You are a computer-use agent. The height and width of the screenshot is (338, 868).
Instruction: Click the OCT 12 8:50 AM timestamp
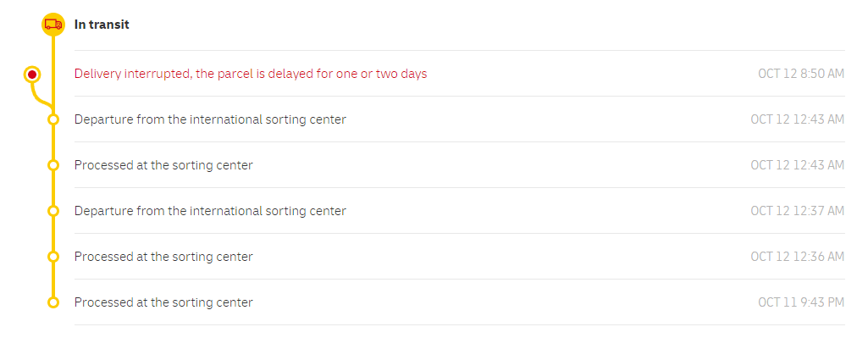801,74
